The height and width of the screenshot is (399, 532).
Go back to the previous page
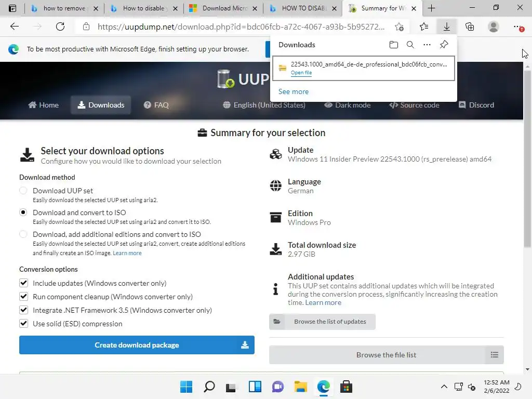[x=14, y=26]
